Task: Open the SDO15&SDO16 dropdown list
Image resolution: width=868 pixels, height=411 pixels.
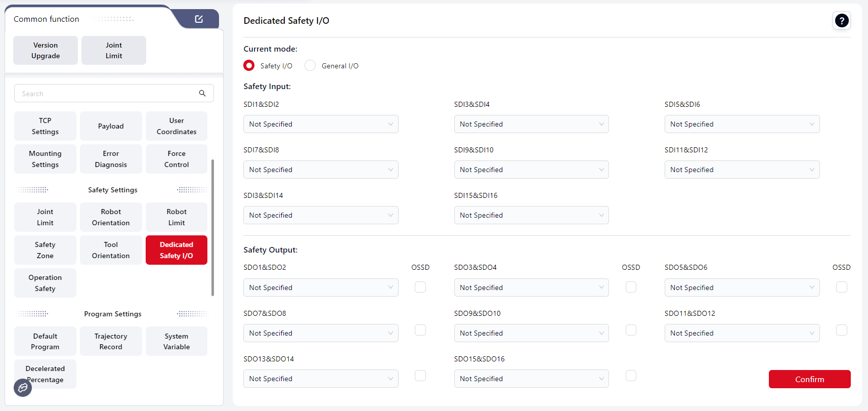Action: (531, 379)
